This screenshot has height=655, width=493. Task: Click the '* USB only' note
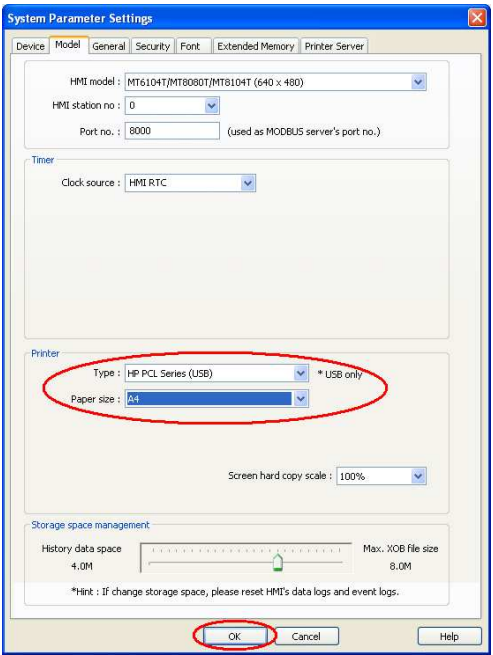340,374
